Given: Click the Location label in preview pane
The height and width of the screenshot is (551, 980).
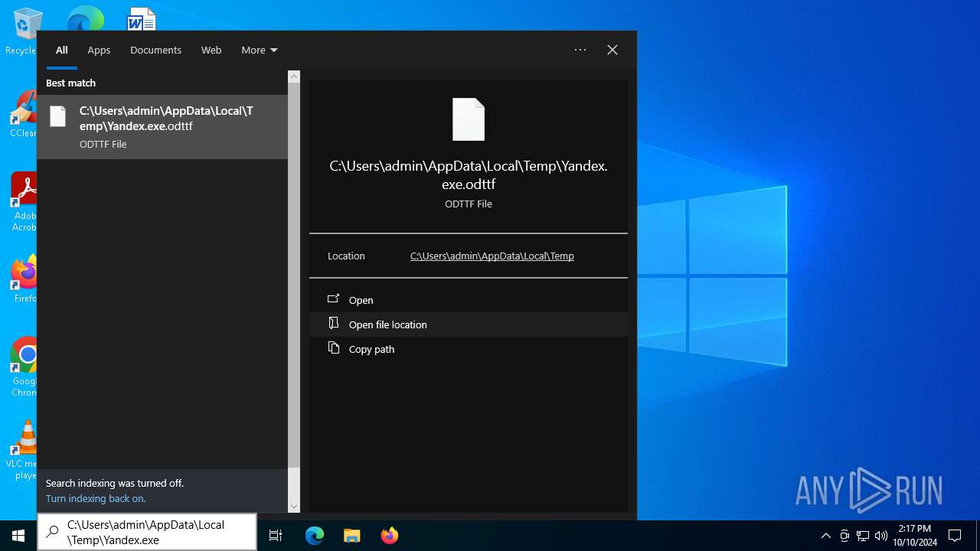Looking at the screenshot, I should [346, 256].
